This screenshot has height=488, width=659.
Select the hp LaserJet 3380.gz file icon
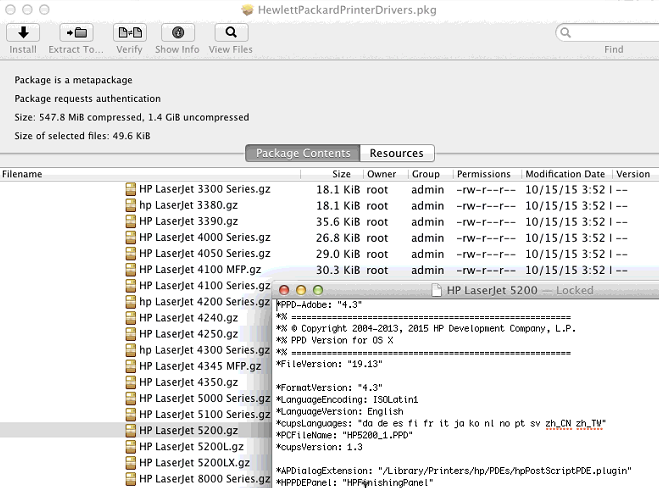[x=131, y=205]
